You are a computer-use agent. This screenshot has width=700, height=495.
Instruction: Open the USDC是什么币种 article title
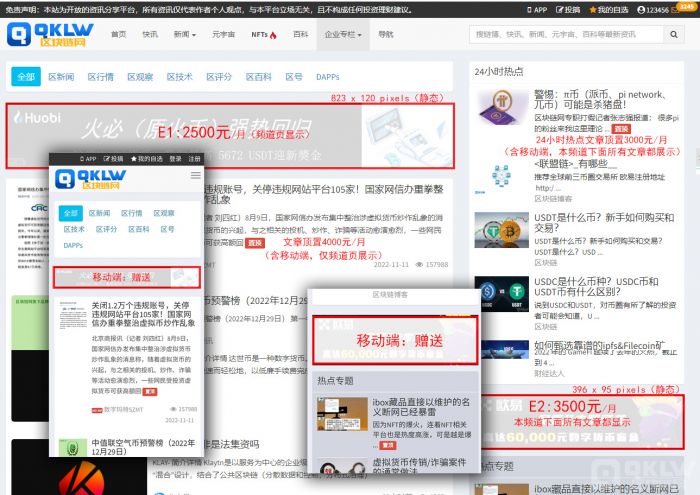[x=596, y=287]
